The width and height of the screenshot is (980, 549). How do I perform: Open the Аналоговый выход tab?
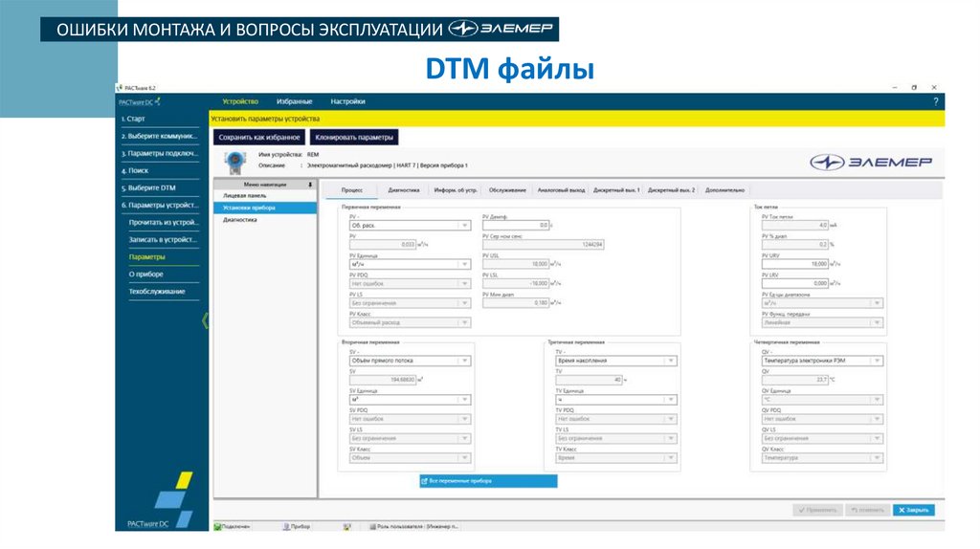pos(561,190)
